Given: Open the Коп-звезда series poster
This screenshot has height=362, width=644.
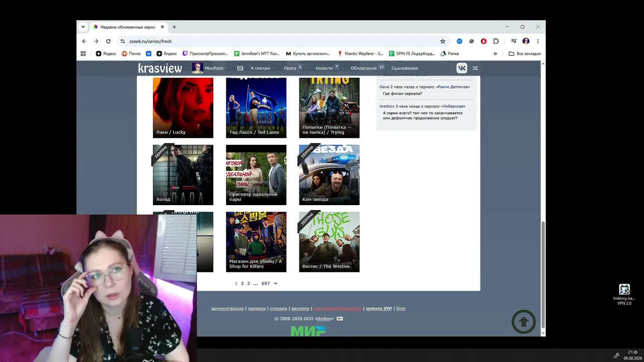Looking at the screenshot, I should [x=330, y=175].
